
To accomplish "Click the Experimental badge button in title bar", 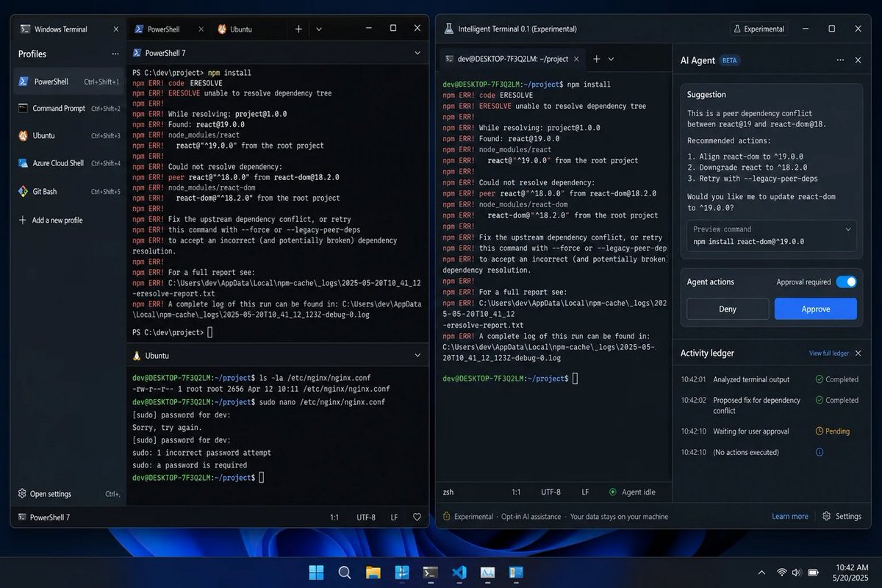I will pyautogui.click(x=760, y=29).
